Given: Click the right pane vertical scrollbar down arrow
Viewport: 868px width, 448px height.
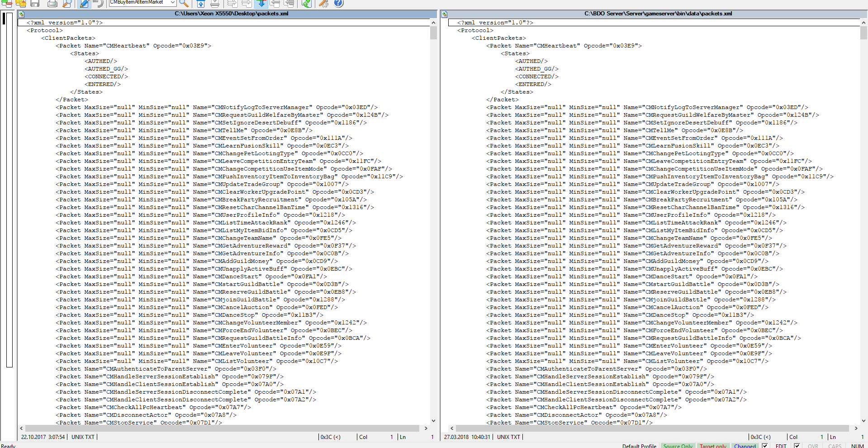Looking at the screenshot, I should coord(864,421).
